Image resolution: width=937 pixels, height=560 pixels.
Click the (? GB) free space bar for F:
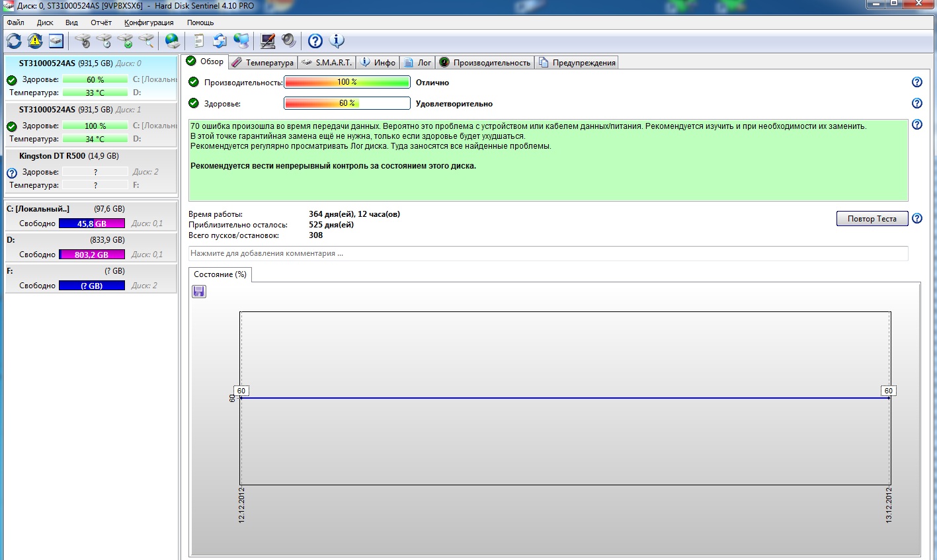(92, 286)
